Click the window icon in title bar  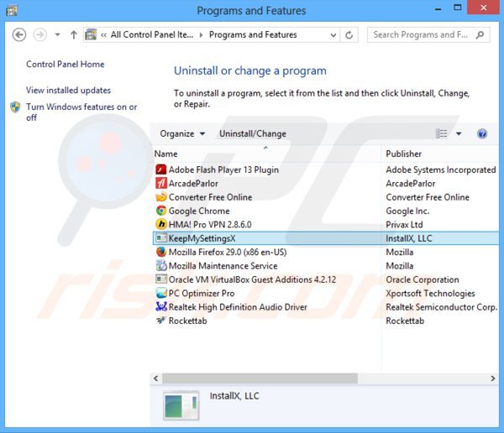[12, 11]
